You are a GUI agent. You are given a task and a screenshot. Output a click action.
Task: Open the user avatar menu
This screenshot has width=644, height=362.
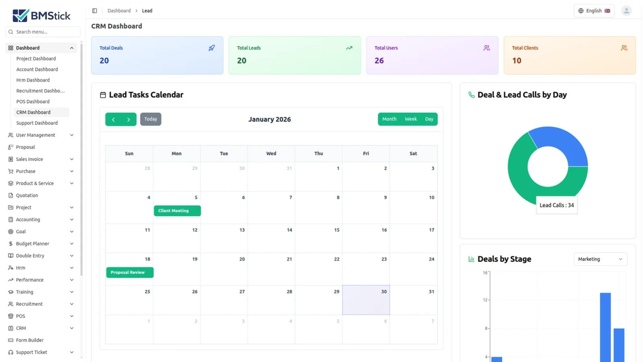(626, 10)
